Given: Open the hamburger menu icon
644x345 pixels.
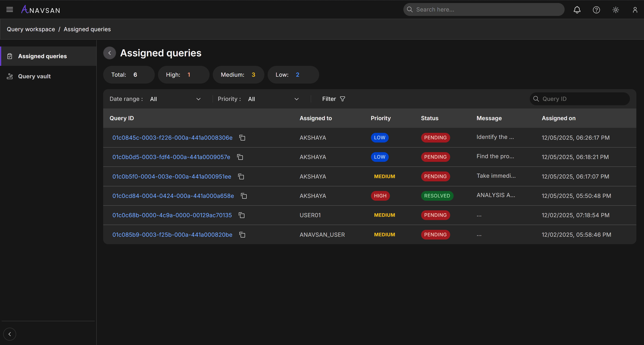Looking at the screenshot, I should pyautogui.click(x=9, y=9).
